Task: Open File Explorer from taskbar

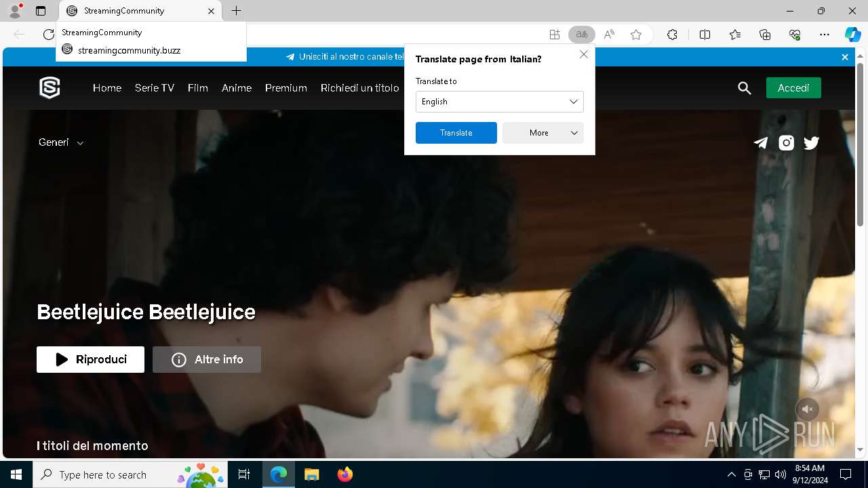Action: tap(312, 474)
